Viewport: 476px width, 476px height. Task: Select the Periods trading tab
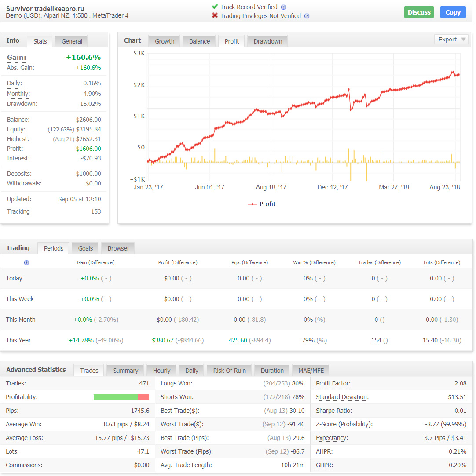pos(54,248)
